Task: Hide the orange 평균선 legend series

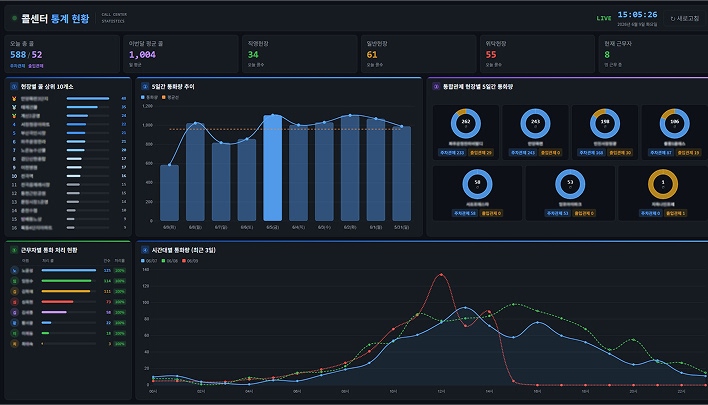Action: tap(171, 97)
